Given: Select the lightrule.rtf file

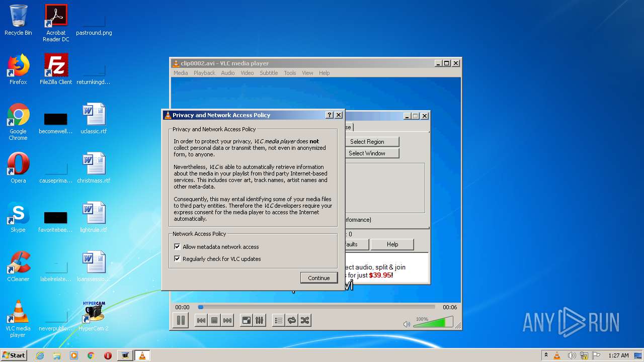Looking at the screenshot, I should pyautogui.click(x=94, y=217).
